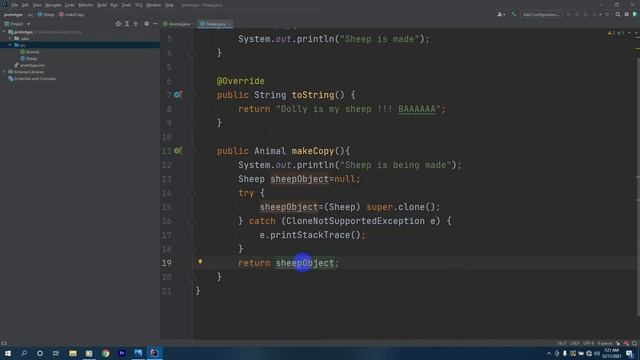The image size is (640, 360).
Task: Click the CRLF line separator status widget
Action: click(x=574, y=344)
